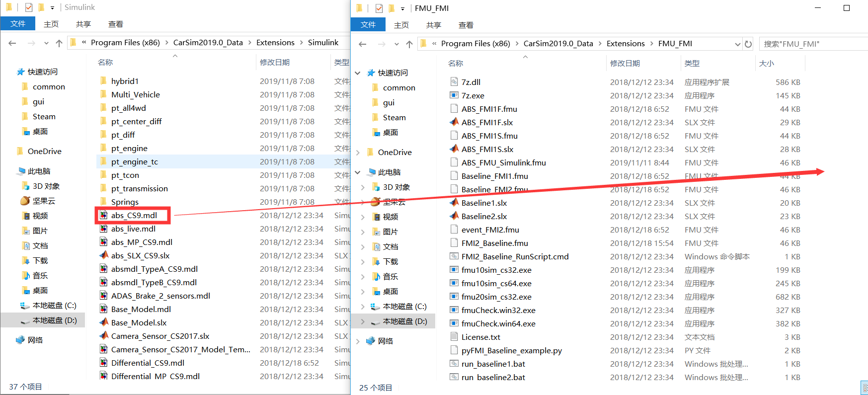The height and width of the screenshot is (395, 868).
Task: Click the Base_Model.mdl file icon
Action: click(104, 309)
